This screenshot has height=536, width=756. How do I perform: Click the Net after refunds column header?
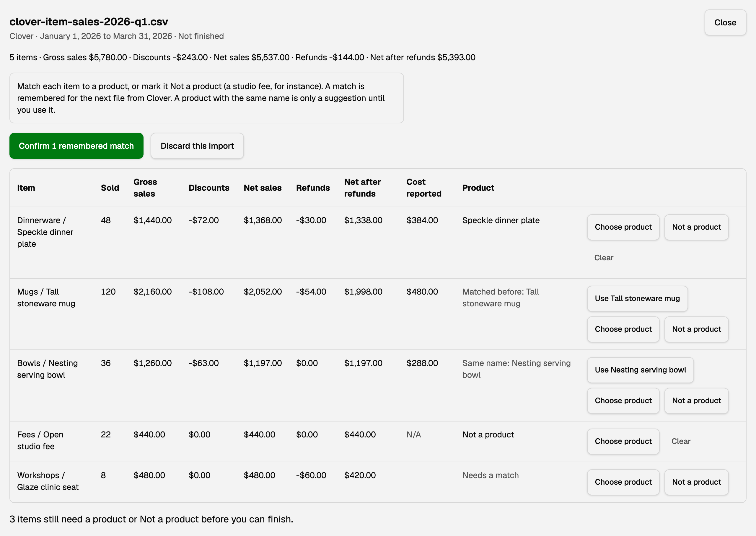[x=362, y=188]
